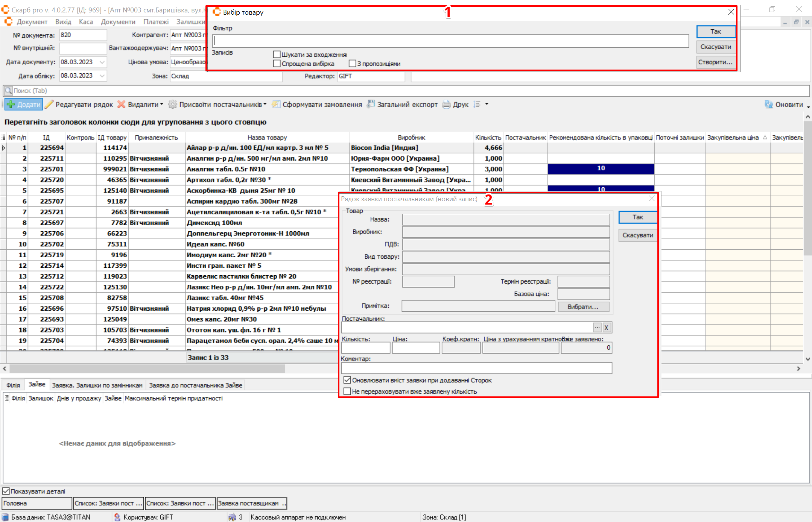The width and height of the screenshot is (812, 522).
Task: Open the Дата документу date dropdown
Action: click(x=102, y=62)
